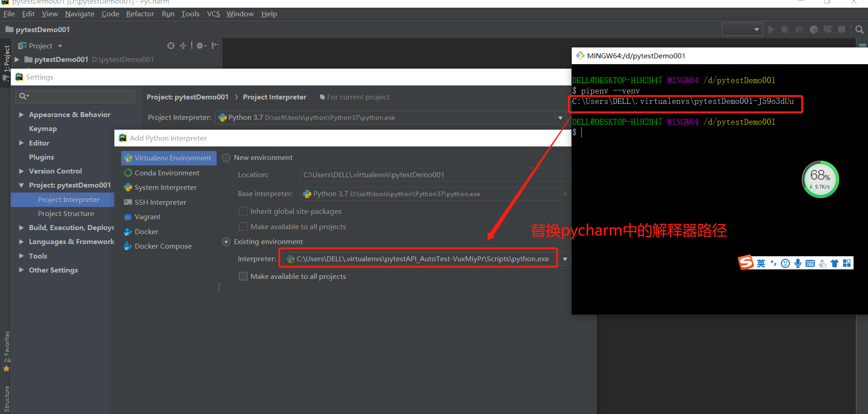Open the Project view selector dropdown

(x=60, y=46)
